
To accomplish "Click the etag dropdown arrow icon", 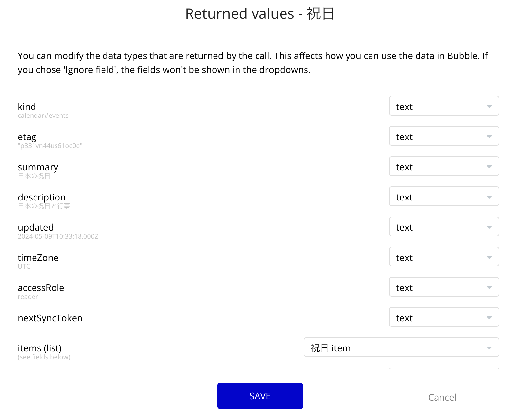I will pyautogui.click(x=489, y=136).
